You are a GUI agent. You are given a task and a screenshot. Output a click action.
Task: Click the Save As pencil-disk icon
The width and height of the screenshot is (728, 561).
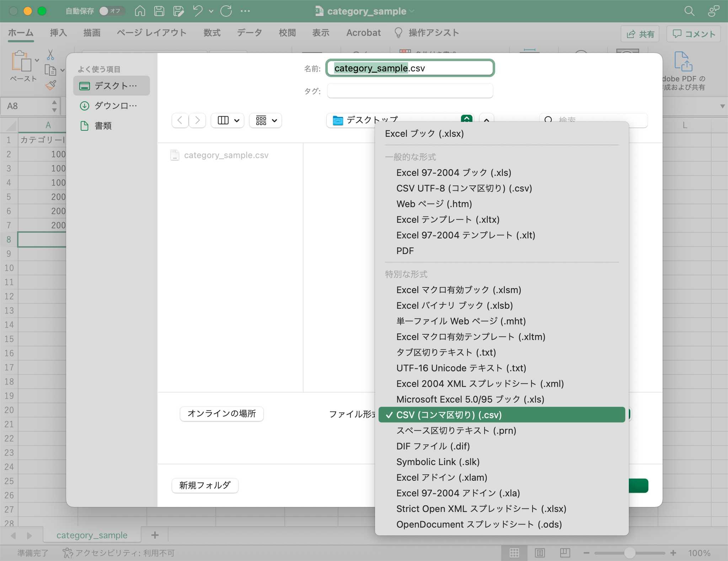click(178, 11)
